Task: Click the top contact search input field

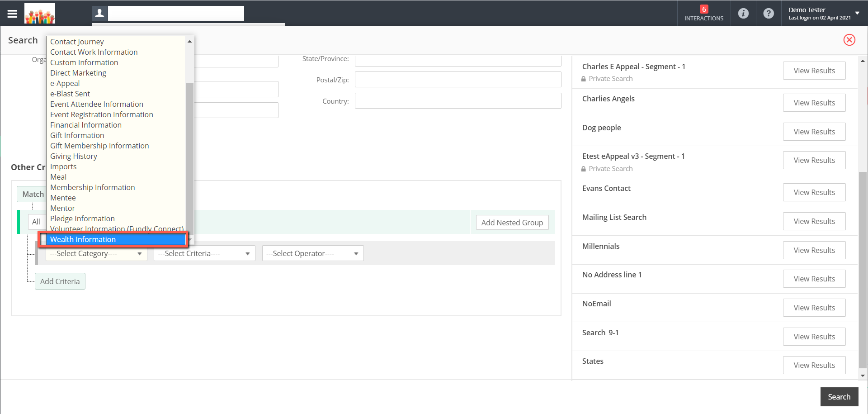Action: pyautogui.click(x=176, y=13)
